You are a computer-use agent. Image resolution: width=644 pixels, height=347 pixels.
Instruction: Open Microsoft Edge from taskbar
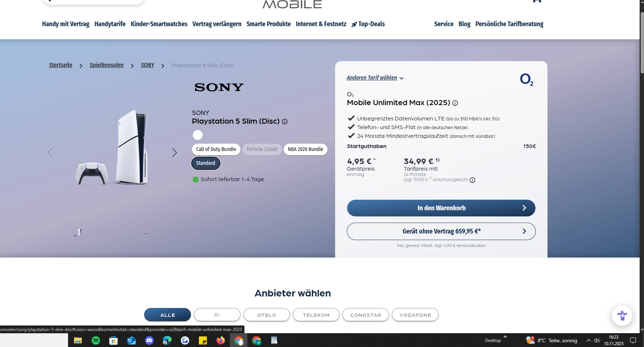167,340
